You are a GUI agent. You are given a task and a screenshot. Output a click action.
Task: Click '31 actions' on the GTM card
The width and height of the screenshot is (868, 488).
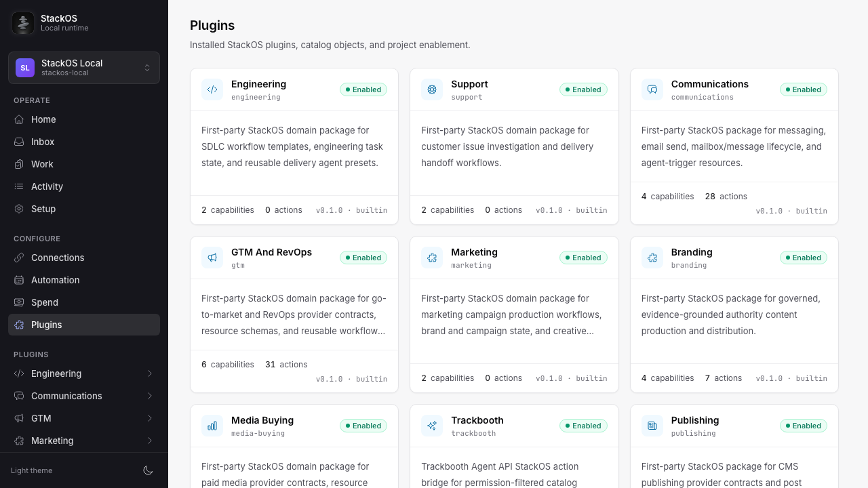pyautogui.click(x=286, y=365)
